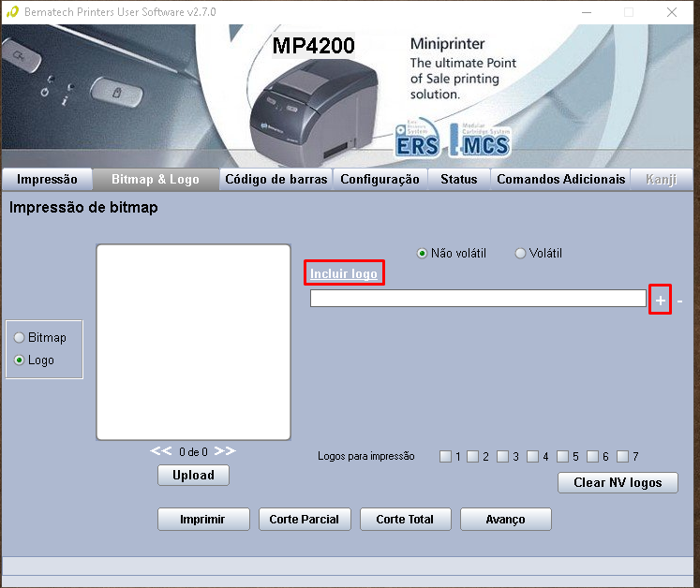The height and width of the screenshot is (588, 700).
Task: Check logo 3 for printing
Action: pyautogui.click(x=502, y=456)
